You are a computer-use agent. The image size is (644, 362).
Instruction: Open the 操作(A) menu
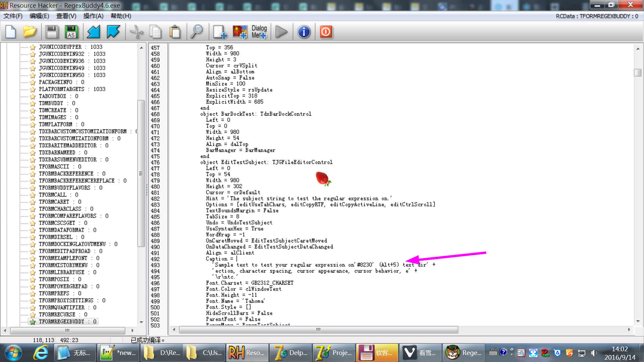pyautogui.click(x=93, y=16)
